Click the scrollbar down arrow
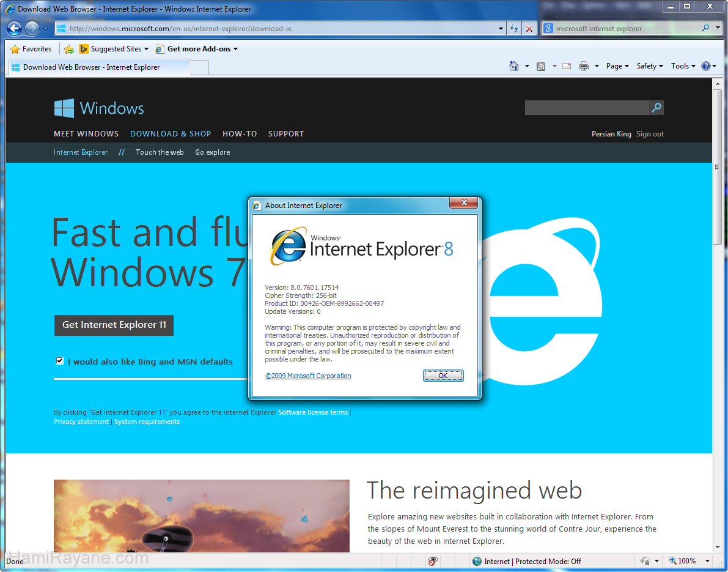Image resolution: width=728 pixels, height=572 pixels. pyautogui.click(x=718, y=548)
